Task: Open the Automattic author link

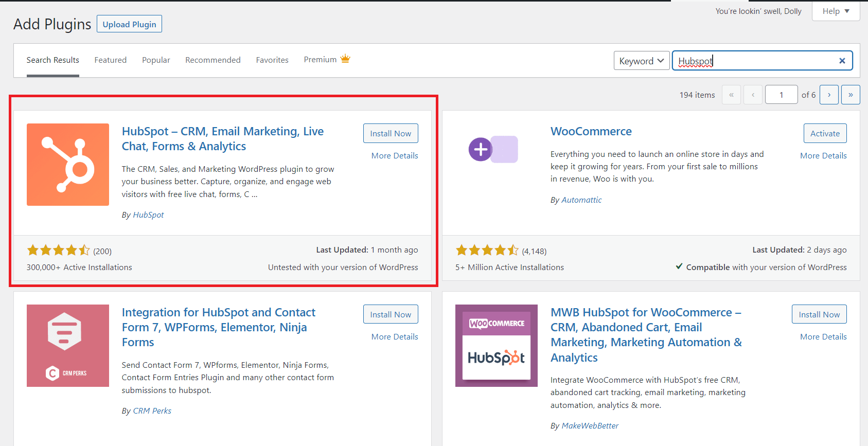Action: pos(581,200)
